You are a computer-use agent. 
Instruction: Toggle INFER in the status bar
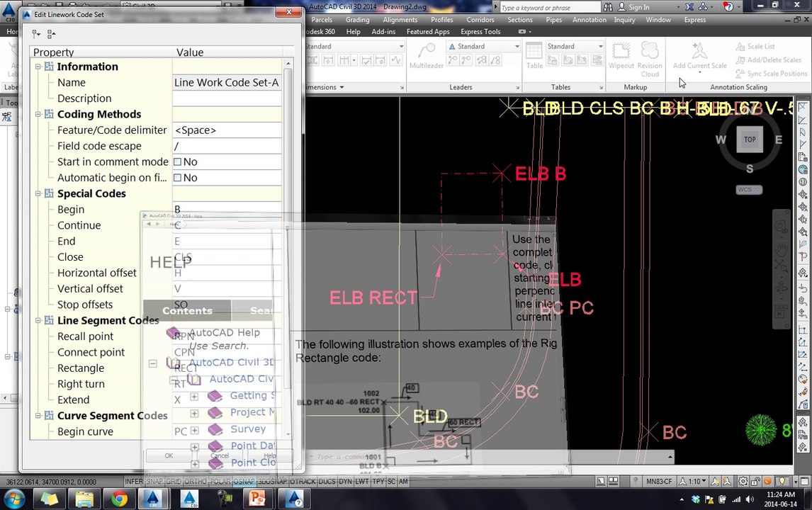click(x=134, y=482)
